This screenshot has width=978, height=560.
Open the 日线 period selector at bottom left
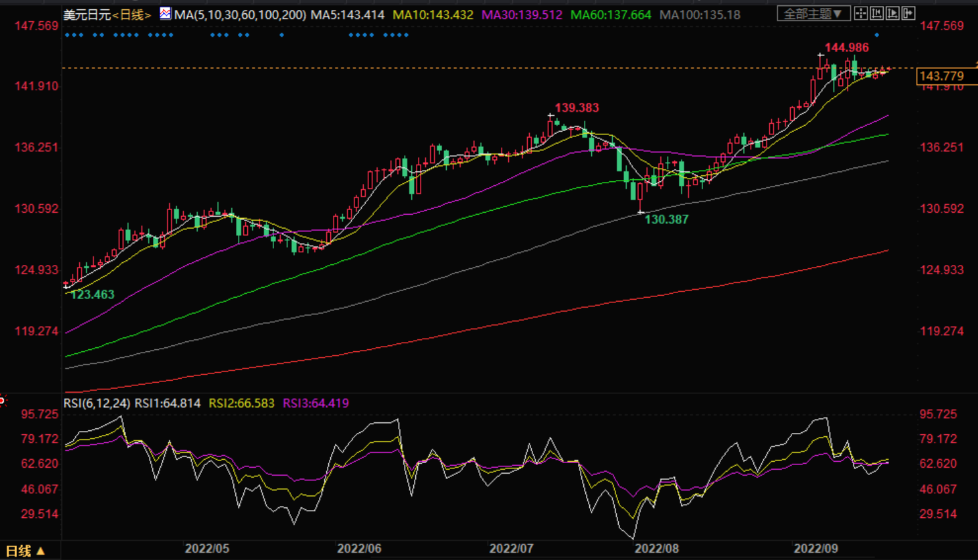pyautogui.click(x=25, y=551)
